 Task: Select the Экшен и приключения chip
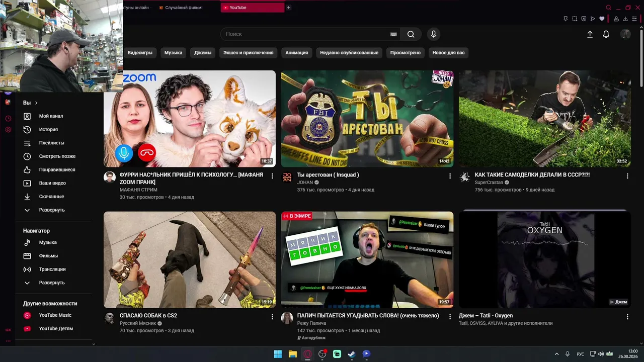tap(249, 53)
